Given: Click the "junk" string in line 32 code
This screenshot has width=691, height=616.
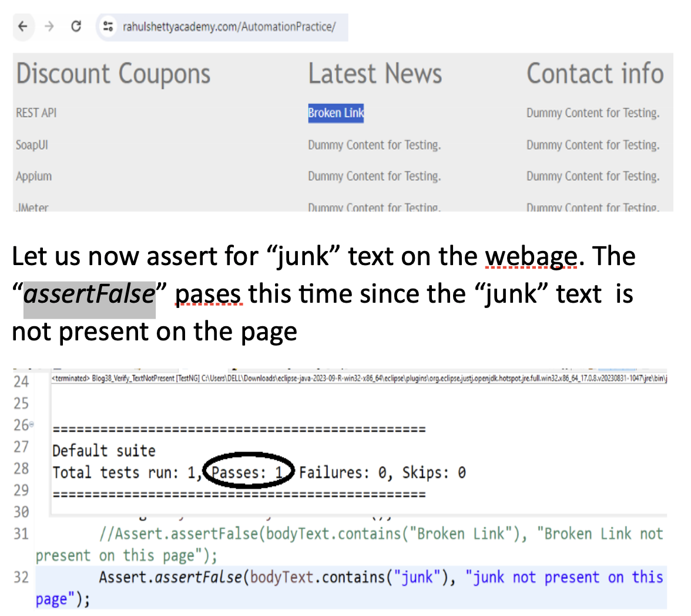Looking at the screenshot, I should point(417,577).
